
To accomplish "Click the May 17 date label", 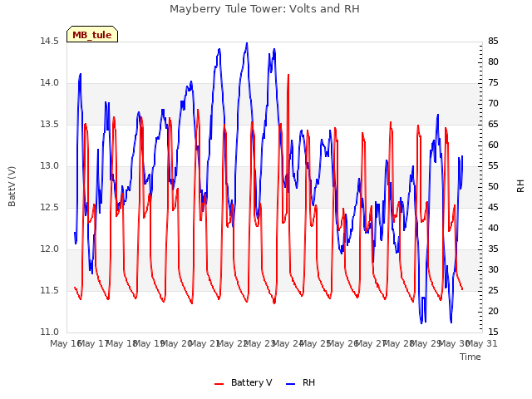I will click(x=94, y=344).
